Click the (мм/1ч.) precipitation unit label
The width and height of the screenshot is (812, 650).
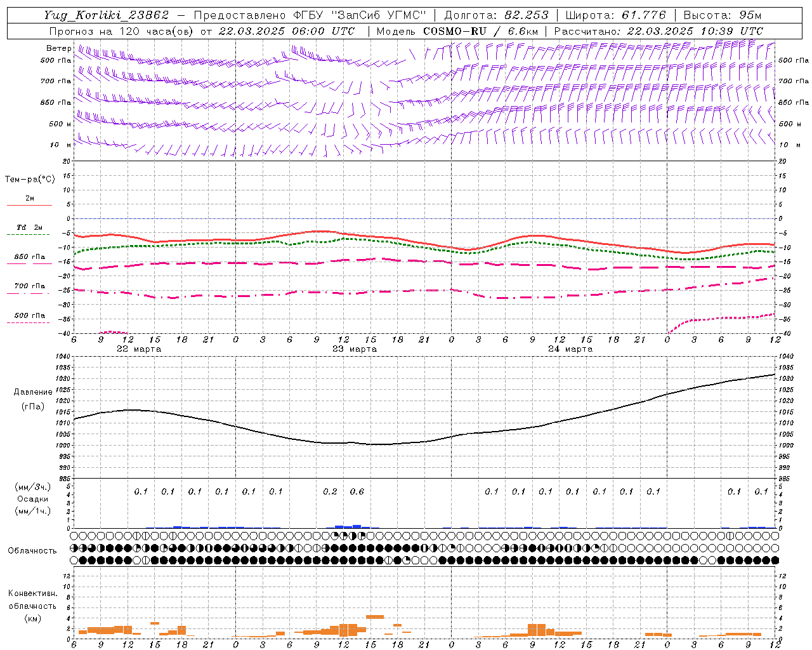click(x=32, y=511)
